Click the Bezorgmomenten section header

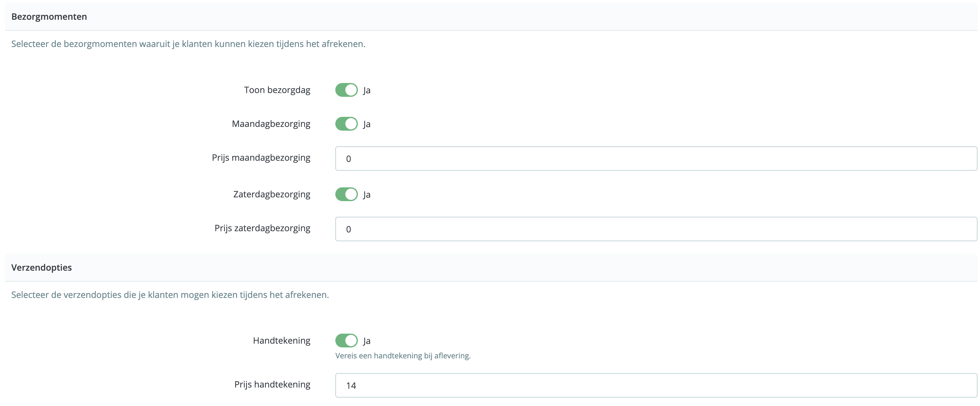click(x=49, y=16)
